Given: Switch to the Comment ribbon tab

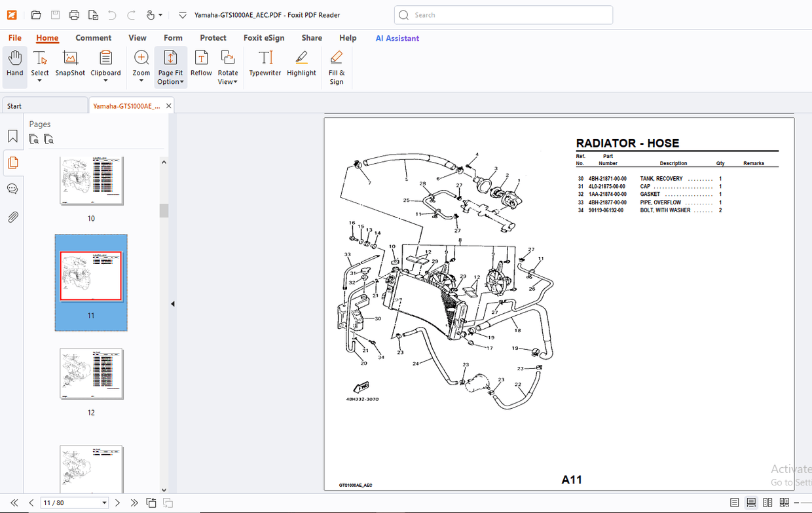Looking at the screenshot, I should click(93, 38).
